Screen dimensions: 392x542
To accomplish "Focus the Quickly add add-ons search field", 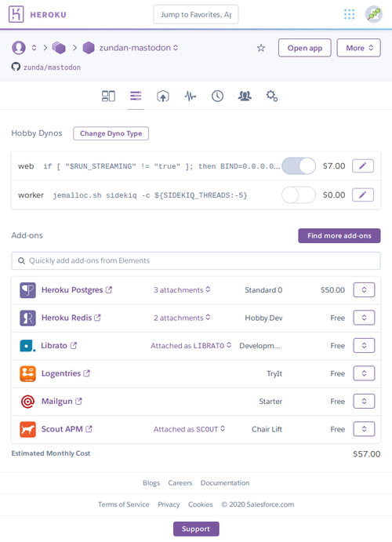I will coord(196,260).
